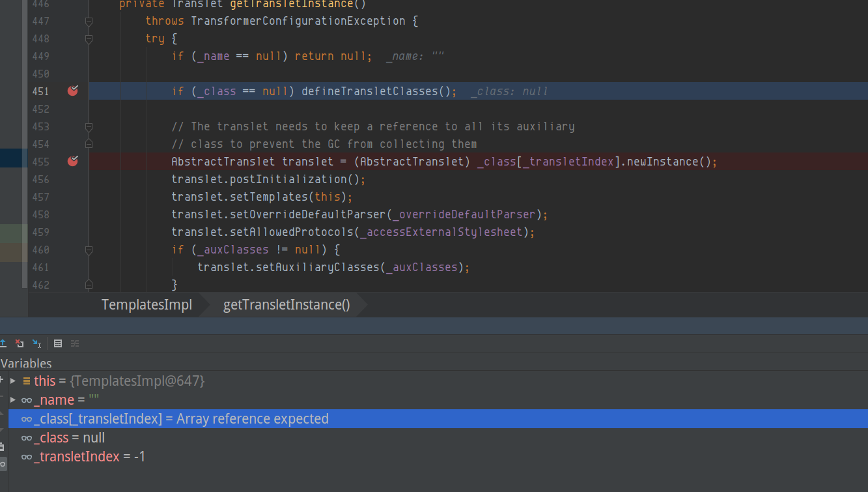Select the '_transletIndex = -1' variable row
The image size is (868, 492).
coord(438,457)
